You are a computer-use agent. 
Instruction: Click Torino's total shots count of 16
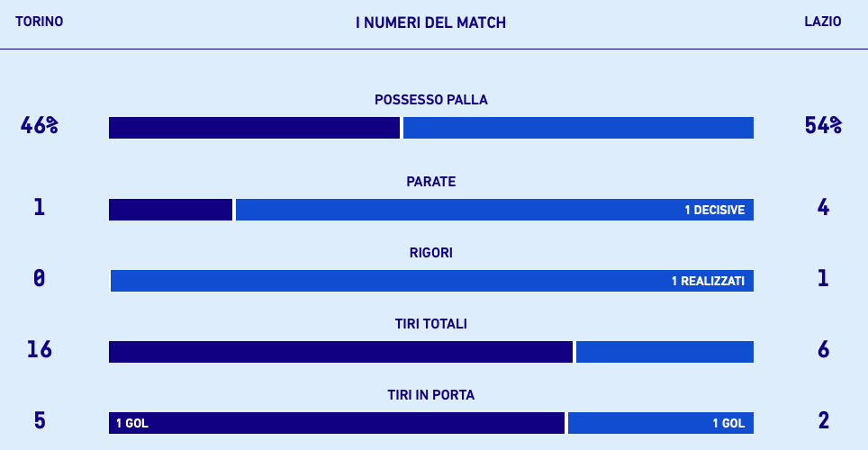pyautogui.click(x=39, y=350)
